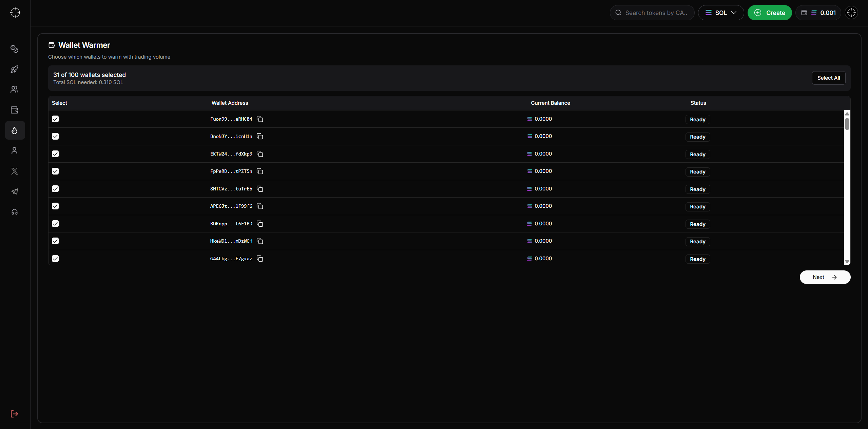The image size is (868, 429).
Task: Open the Telegram paper-plane sidebar icon
Action: 15,191
